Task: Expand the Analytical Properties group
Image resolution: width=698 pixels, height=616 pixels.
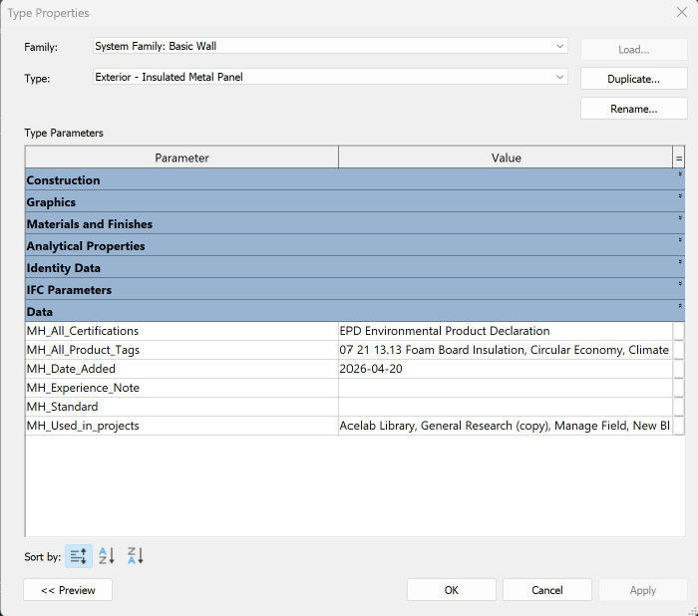Action: click(x=680, y=240)
